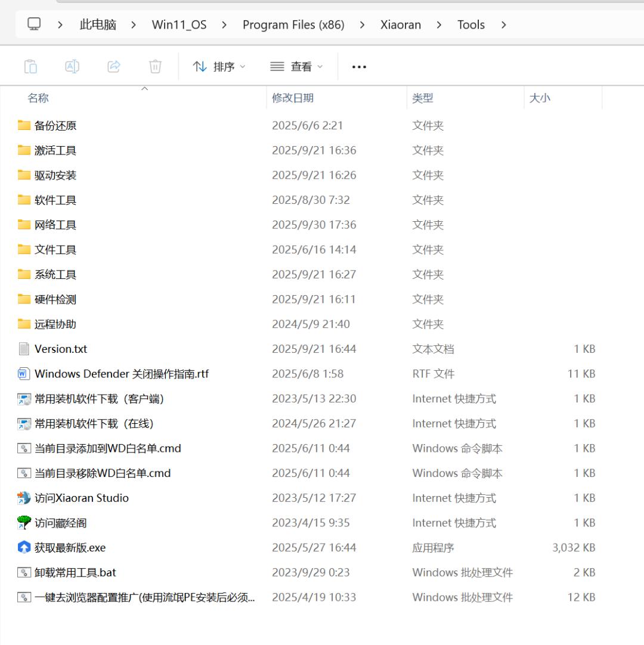Image resolution: width=644 pixels, height=645 pixels.
Task: Click the Share icon in the toolbar
Action: [114, 66]
